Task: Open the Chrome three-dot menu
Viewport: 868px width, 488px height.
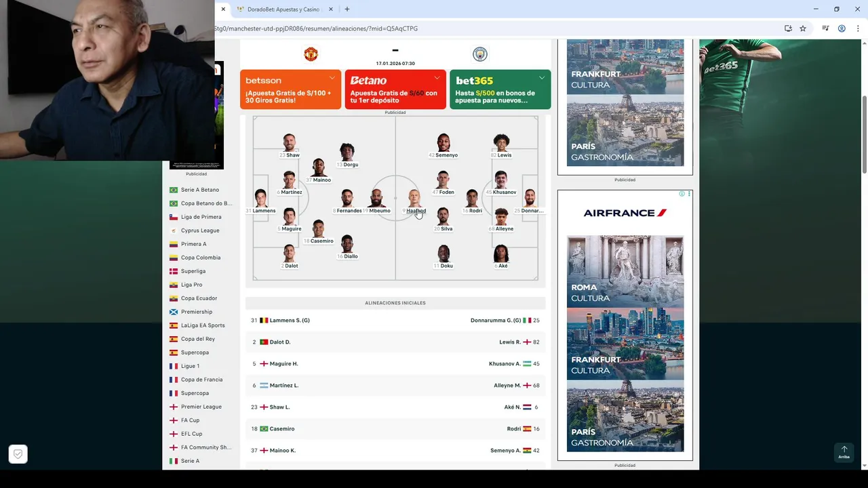Action: 858,28
